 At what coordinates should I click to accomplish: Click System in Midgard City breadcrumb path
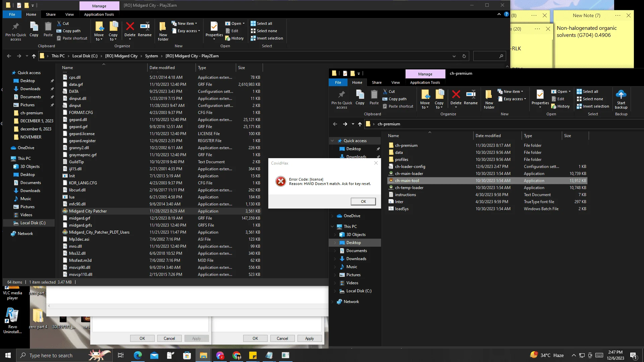(x=151, y=56)
